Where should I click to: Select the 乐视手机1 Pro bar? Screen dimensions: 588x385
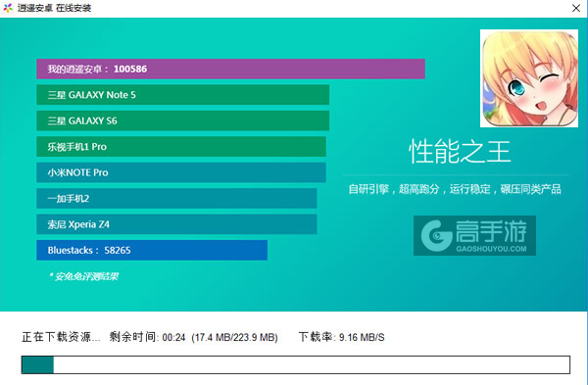[x=181, y=147]
